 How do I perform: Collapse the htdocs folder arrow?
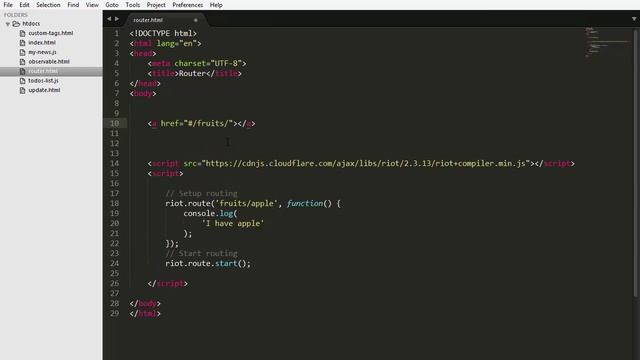pyautogui.click(x=8, y=24)
